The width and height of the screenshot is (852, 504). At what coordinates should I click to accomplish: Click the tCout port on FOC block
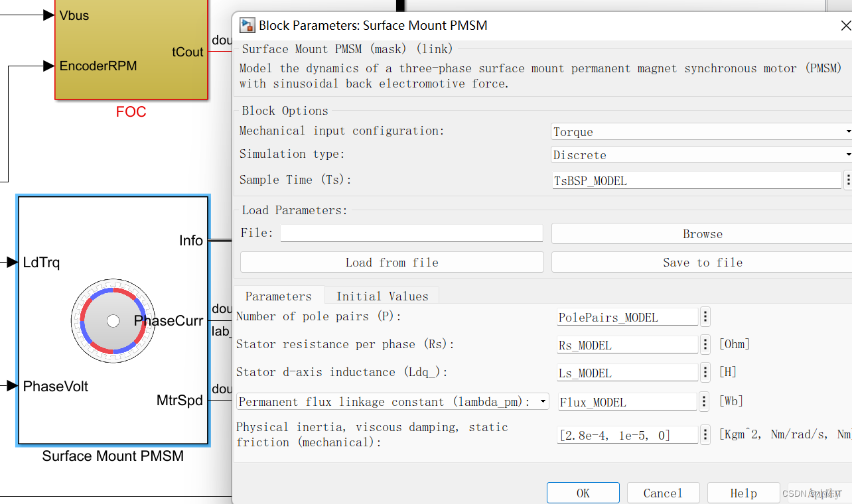(x=188, y=52)
